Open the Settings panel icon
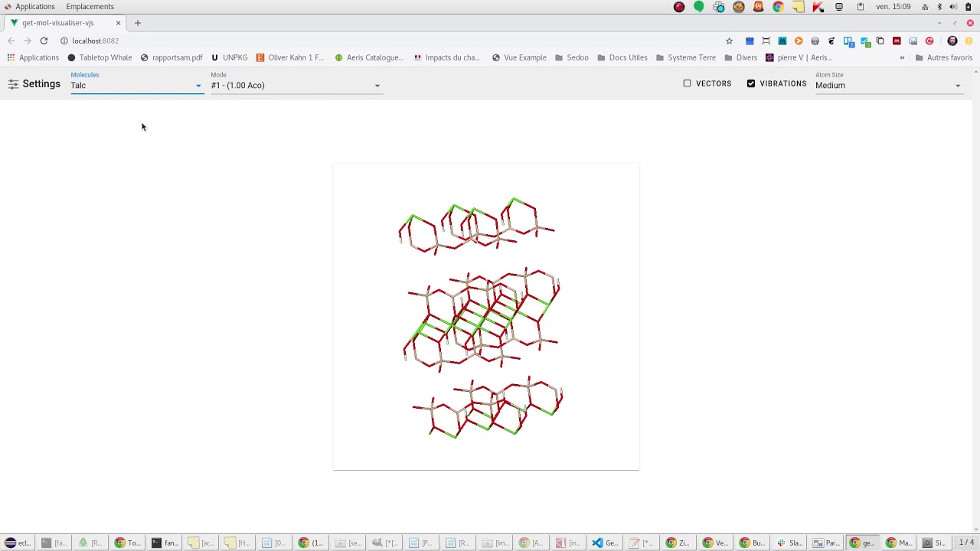The width and height of the screenshot is (980, 551). 13,84
